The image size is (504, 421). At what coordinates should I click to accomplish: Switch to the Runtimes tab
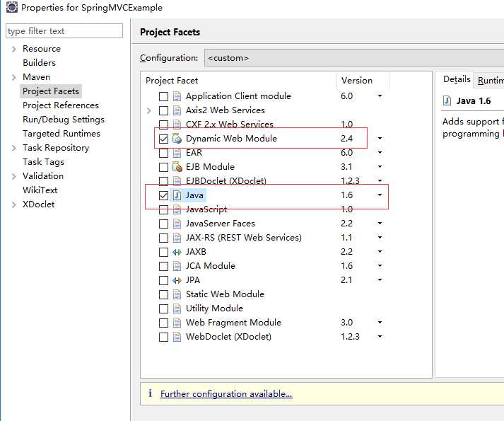(491, 80)
